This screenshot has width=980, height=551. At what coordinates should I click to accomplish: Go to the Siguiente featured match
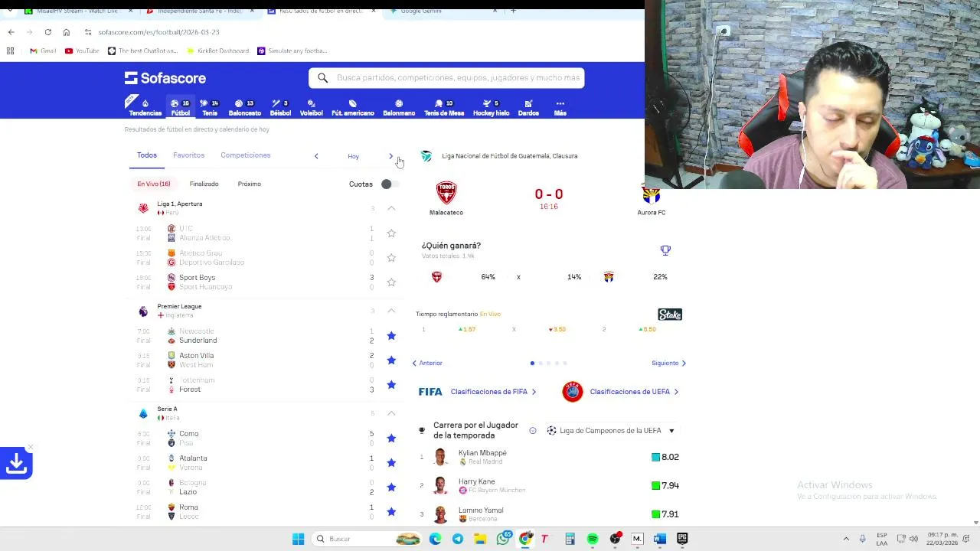[x=669, y=363]
